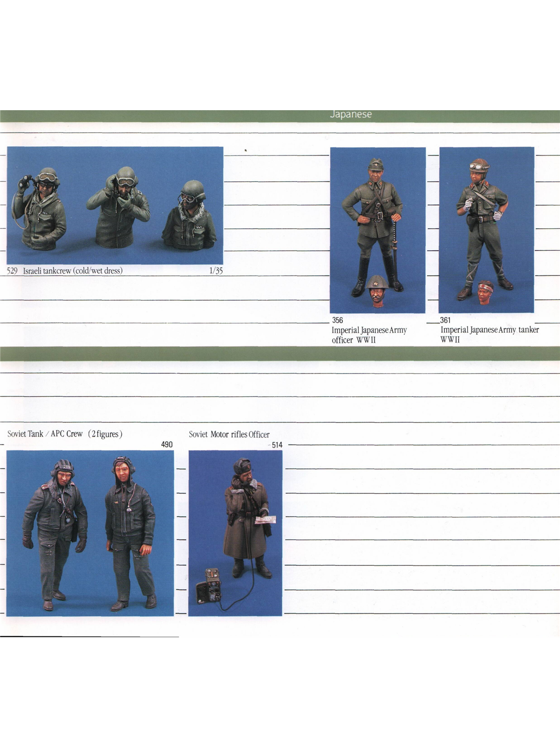Click the rightmost Israeli tankcrew bust
Viewport: 560px width, 747px height.
click(190, 215)
